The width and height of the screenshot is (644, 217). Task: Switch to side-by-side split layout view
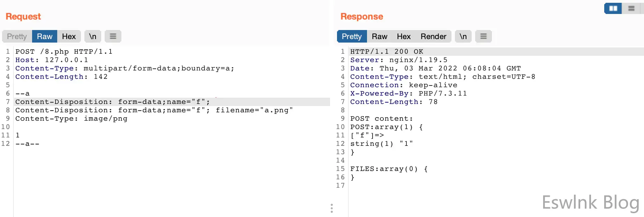click(x=613, y=8)
